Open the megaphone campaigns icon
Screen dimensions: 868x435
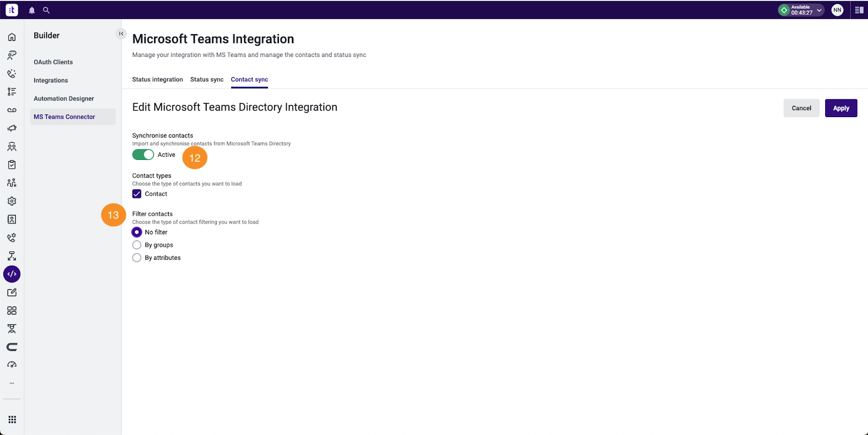(x=12, y=128)
